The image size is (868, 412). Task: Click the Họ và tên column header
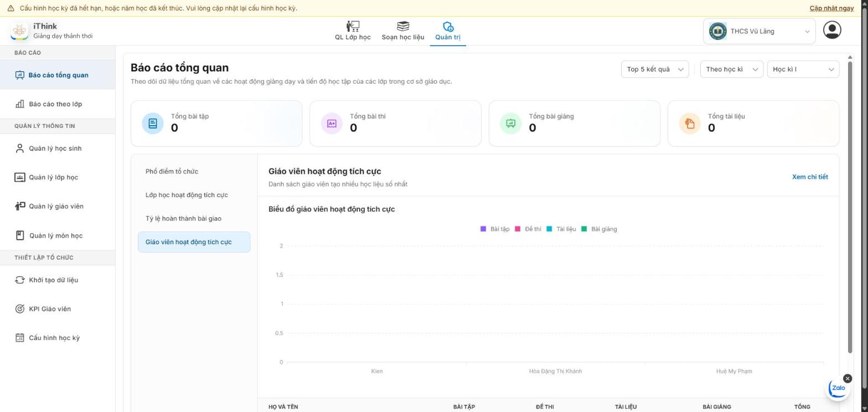(283, 407)
